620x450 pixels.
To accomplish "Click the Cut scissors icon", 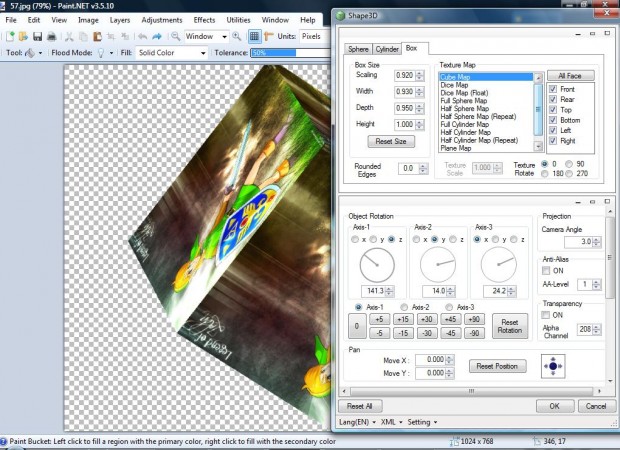I will pyautogui.click(x=69, y=36).
